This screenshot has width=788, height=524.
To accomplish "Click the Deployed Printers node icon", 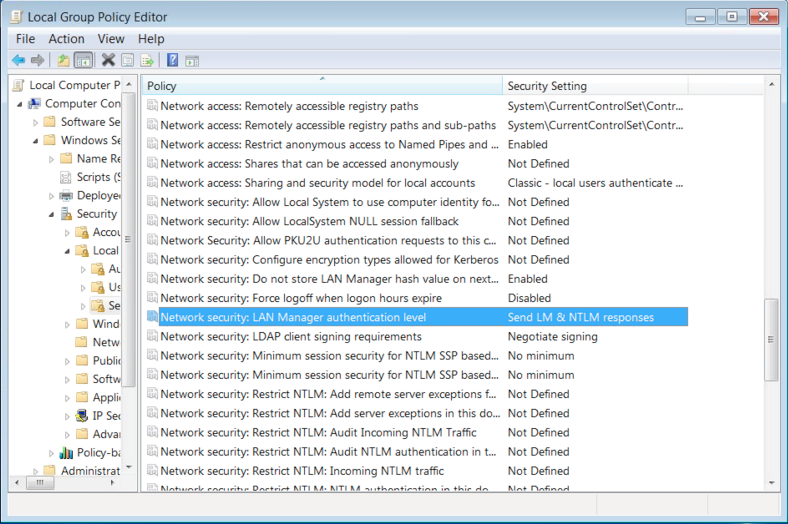I will click(x=66, y=195).
